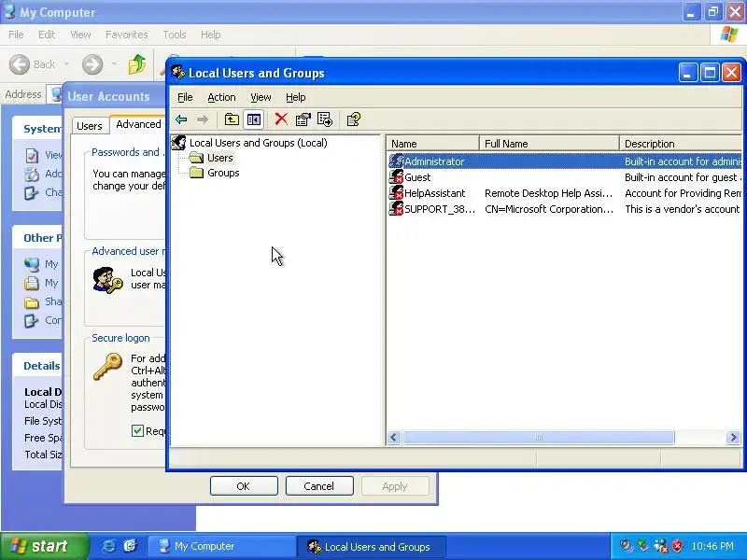Switch to the Users tab in User Accounts
The height and width of the screenshot is (560, 747).
[x=90, y=126]
